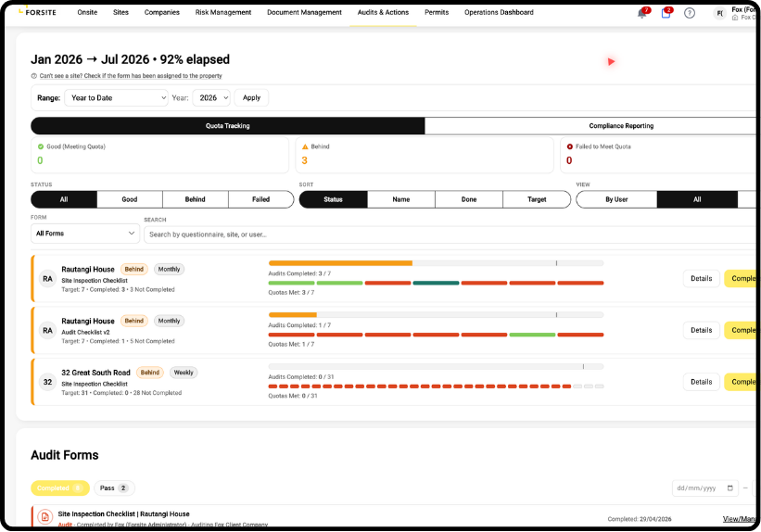Select the All view option
This screenshot has width=761, height=532.
pos(697,199)
